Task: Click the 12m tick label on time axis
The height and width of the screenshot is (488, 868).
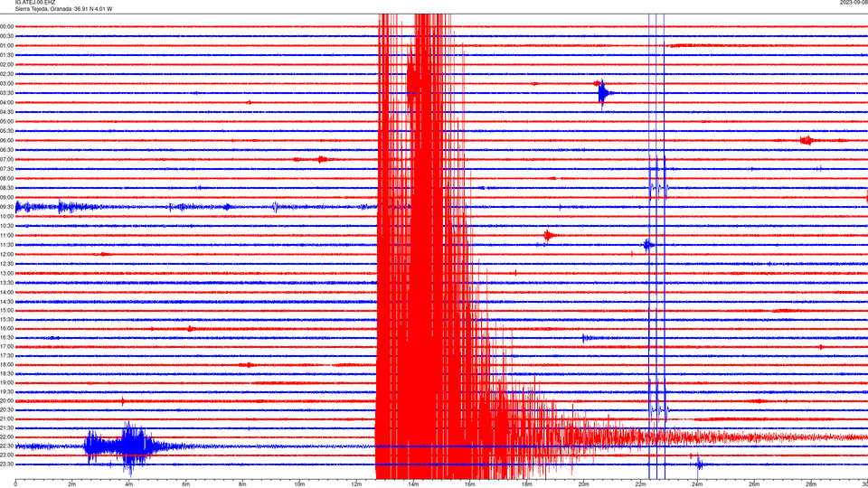Action: point(356,484)
